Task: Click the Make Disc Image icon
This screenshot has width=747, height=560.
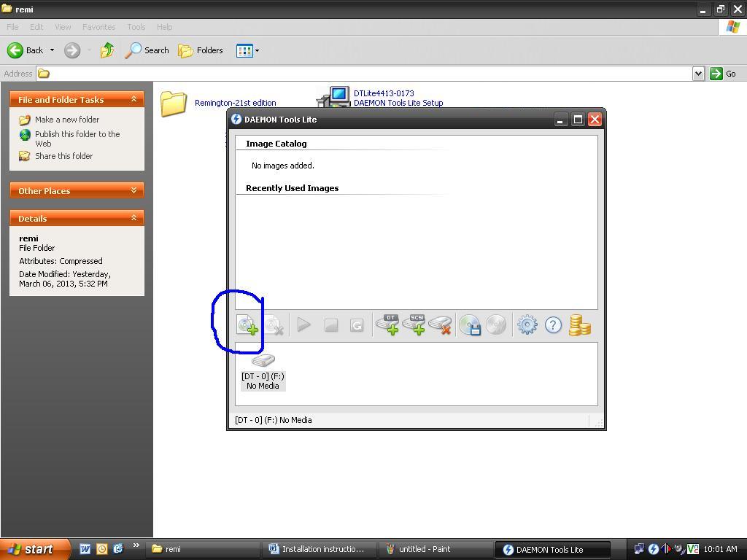Action: pyautogui.click(x=471, y=325)
